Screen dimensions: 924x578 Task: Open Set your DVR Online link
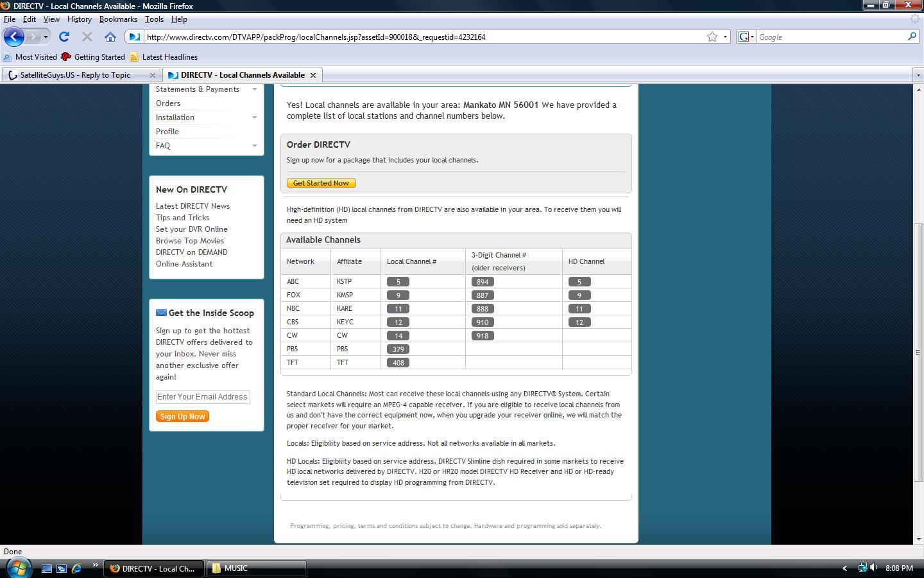point(191,229)
